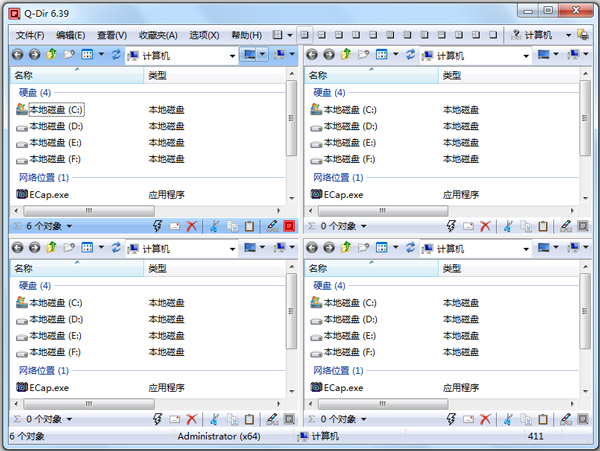Select 本地磁盘 (D:) in the top-right pane
This screenshot has width=600, height=451.
click(351, 127)
